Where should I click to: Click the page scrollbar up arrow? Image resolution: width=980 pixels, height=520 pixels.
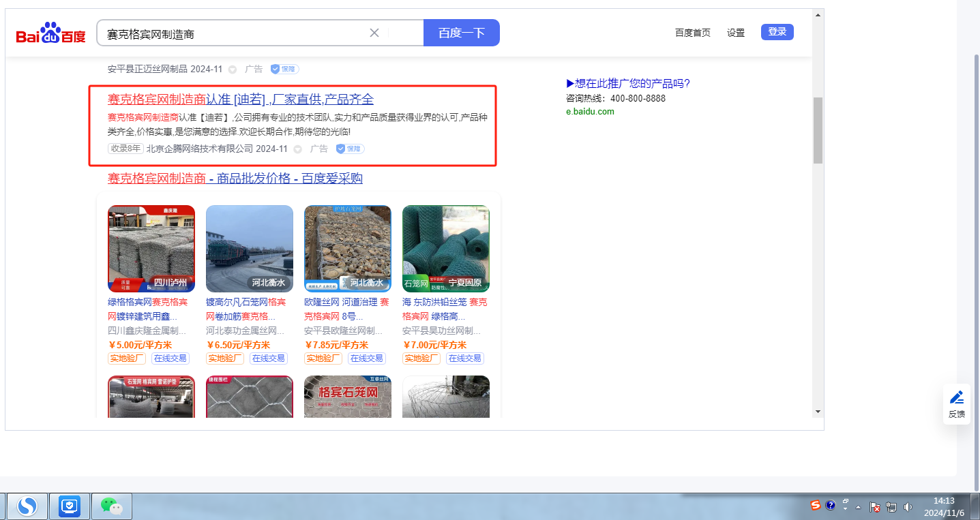click(818, 16)
